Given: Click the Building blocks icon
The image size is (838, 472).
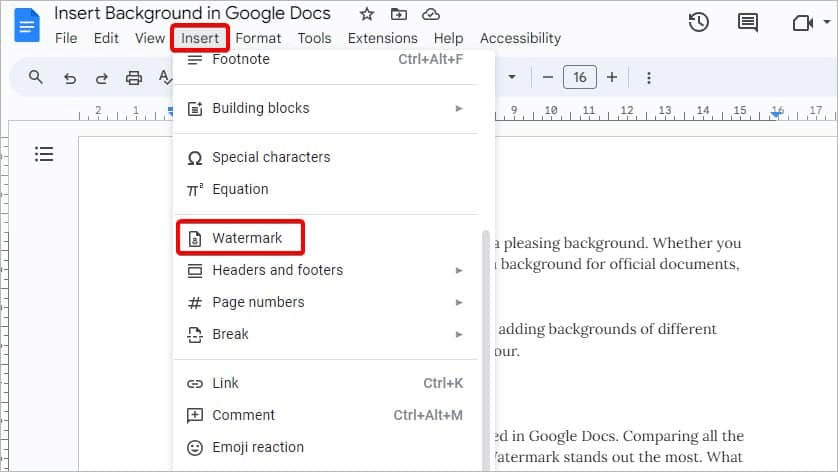Looking at the screenshot, I should 195,109.
